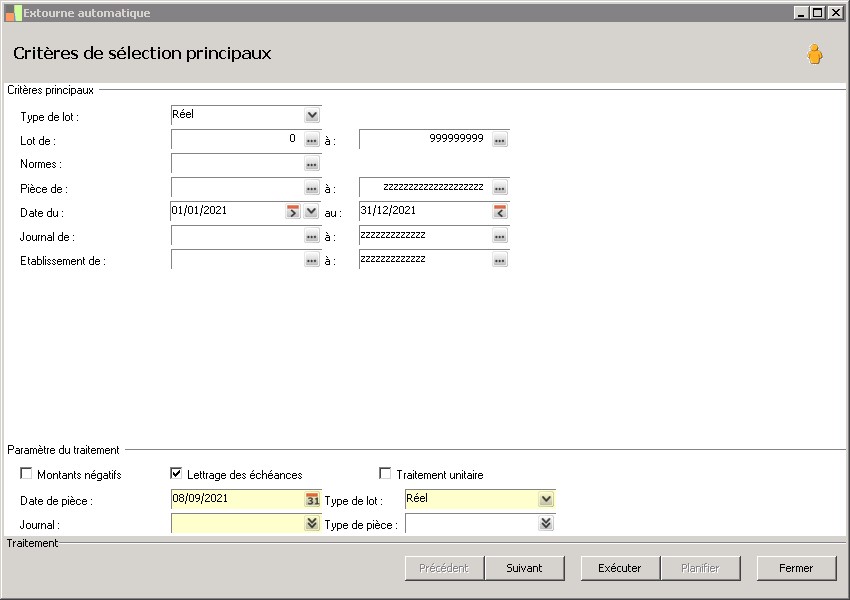
Task: Open lookup button for 'Lot de' start field
Action: (x=312, y=141)
